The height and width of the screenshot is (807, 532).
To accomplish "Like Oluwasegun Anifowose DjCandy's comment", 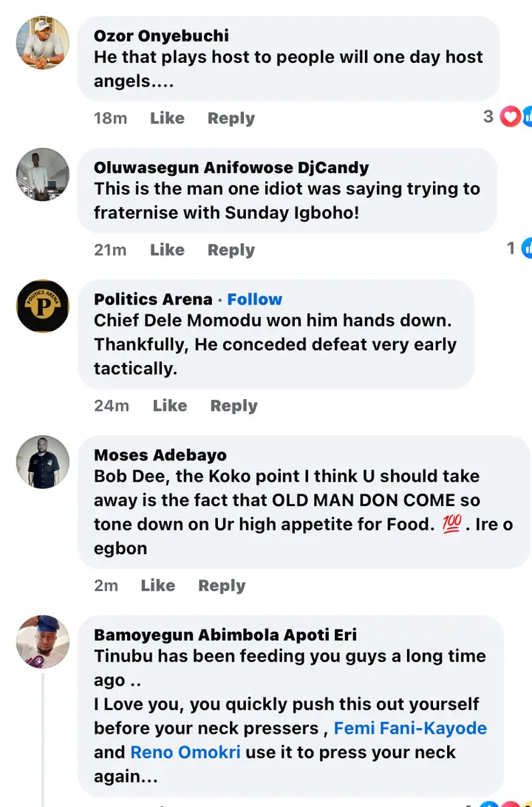I will click(167, 250).
